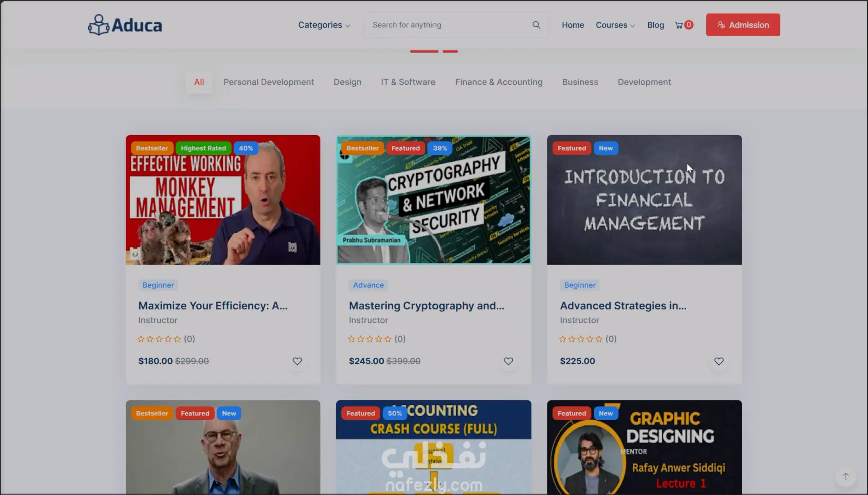868x495 pixels.
Task: Open the Blog link
Action: click(x=656, y=25)
